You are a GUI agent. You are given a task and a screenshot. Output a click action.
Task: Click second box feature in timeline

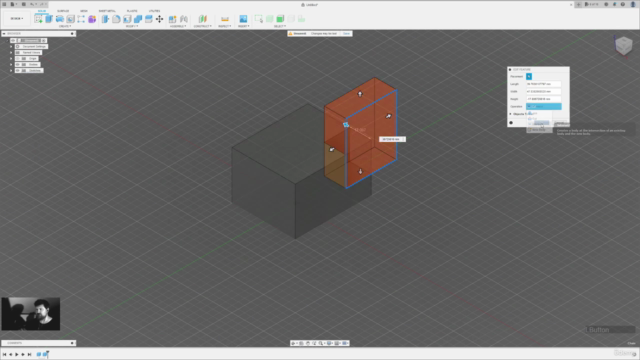(x=45, y=354)
